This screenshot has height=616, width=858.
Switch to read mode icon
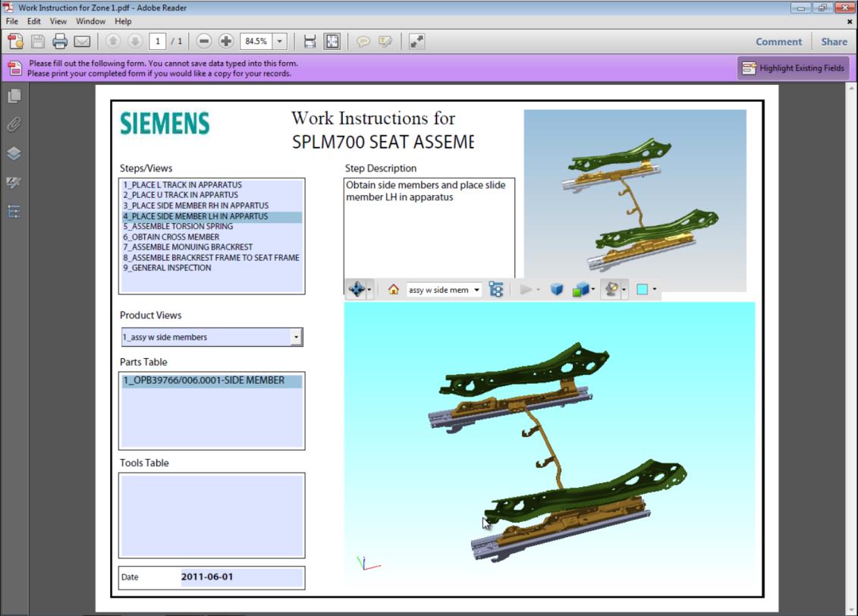tap(416, 42)
